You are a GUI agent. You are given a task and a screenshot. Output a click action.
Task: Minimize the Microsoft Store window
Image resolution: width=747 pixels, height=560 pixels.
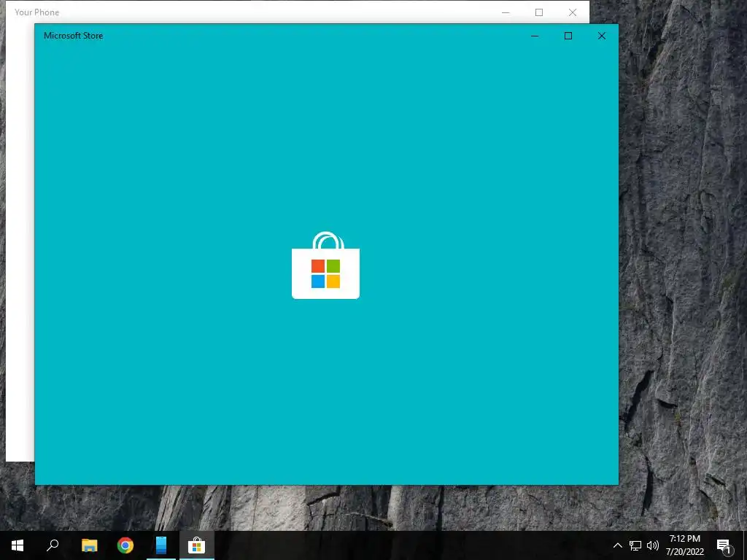(x=535, y=36)
